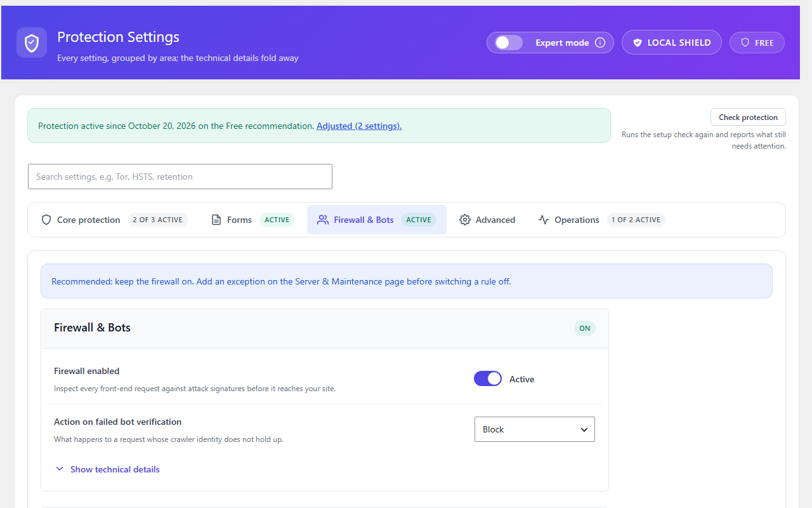Click the chevron beside Show technical details

60,469
